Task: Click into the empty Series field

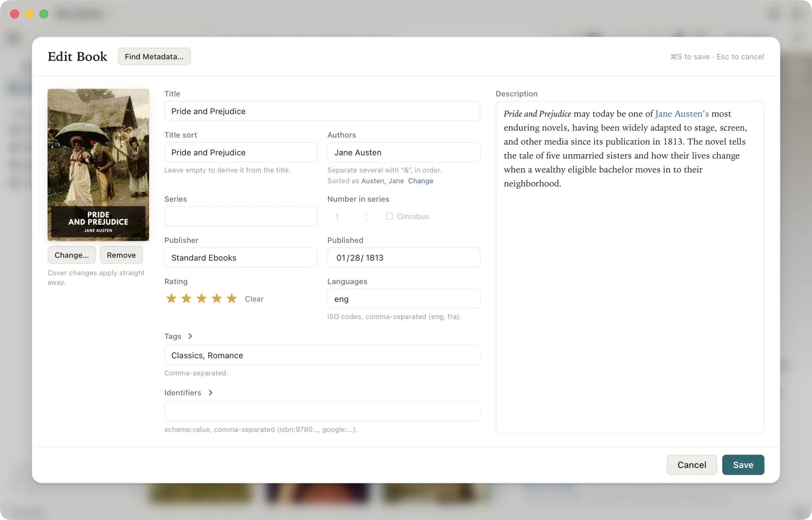Action: tap(241, 216)
